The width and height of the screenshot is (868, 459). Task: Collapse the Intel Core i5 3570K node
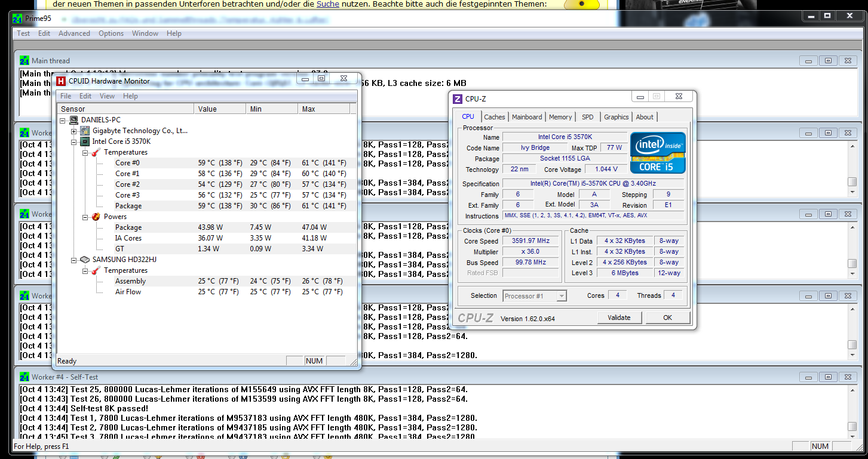coord(74,141)
